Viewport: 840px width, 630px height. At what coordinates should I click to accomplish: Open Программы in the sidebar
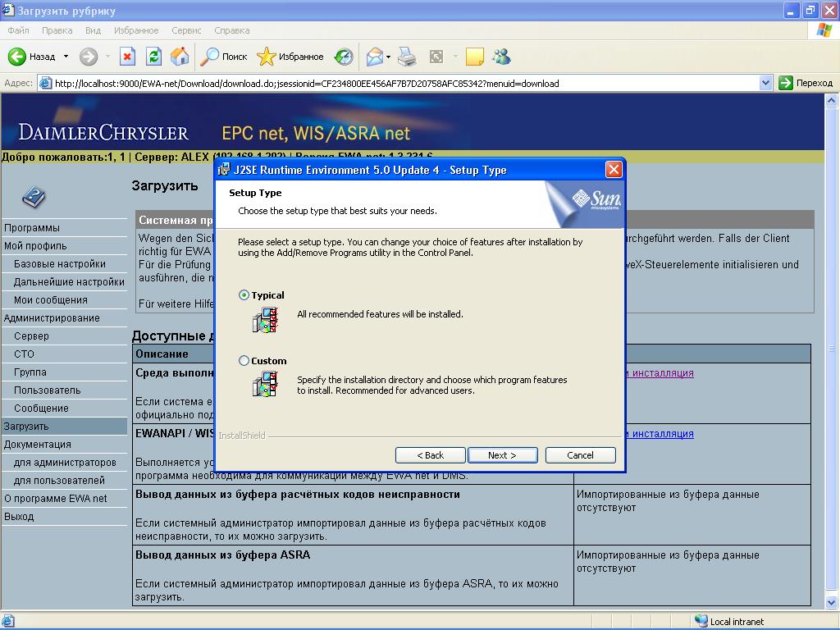click(32, 228)
